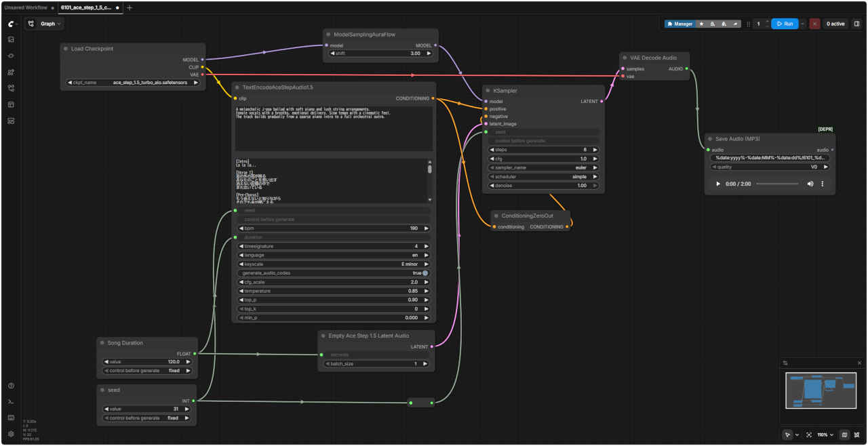
Task: Switch to the Unsaved Workflow tab
Action: click(x=26, y=7)
